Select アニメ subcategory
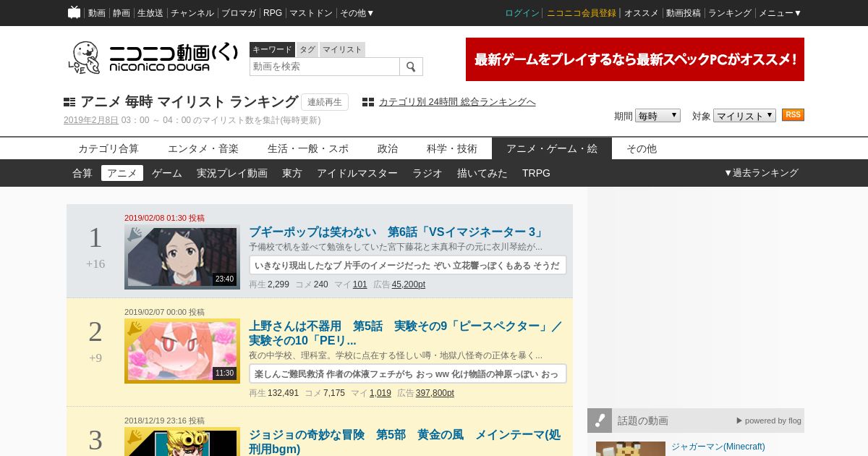Image resolution: width=868 pixels, height=456 pixels. pos(122,173)
